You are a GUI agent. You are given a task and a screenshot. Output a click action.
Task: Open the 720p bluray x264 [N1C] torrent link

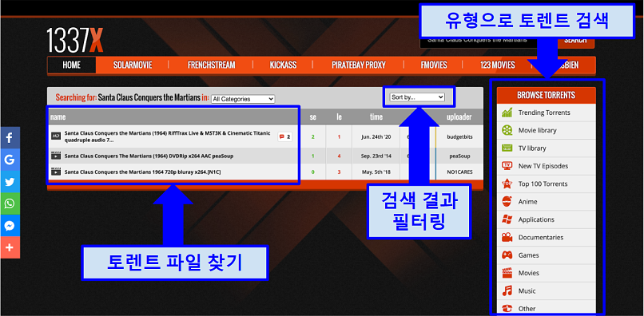(142, 172)
